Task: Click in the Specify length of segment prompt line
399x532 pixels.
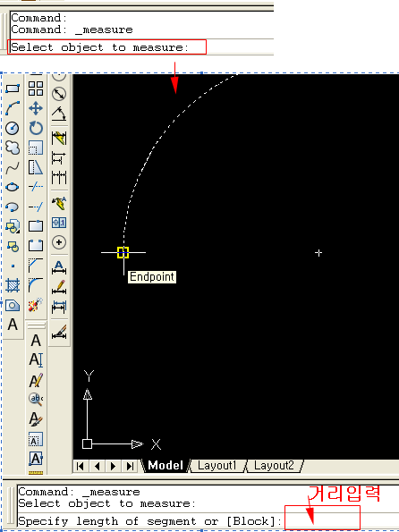Action: pos(208,521)
